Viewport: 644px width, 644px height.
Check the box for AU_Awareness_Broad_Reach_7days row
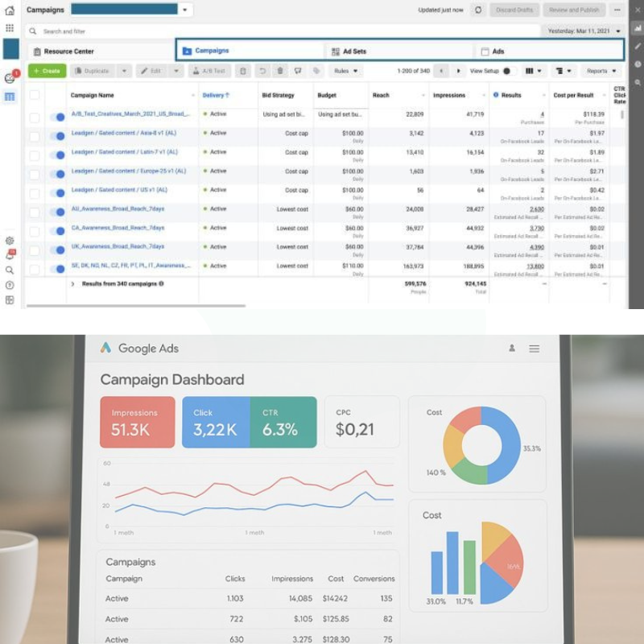point(35,213)
